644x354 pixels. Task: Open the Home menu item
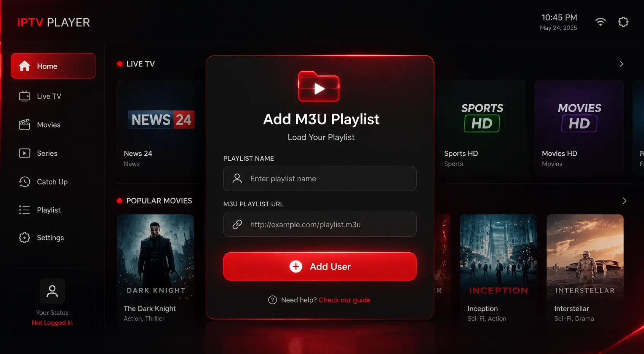(53, 66)
